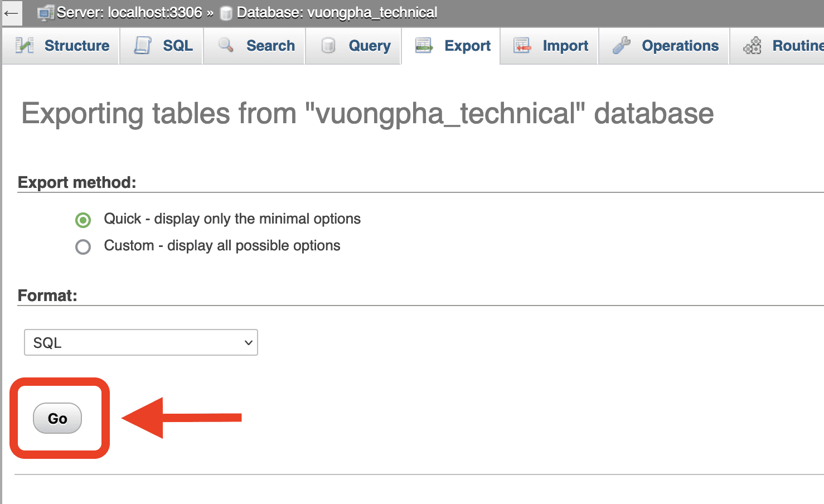Click the database icon in breadcrumb
This screenshot has height=504, width=824.
point(226,13)
